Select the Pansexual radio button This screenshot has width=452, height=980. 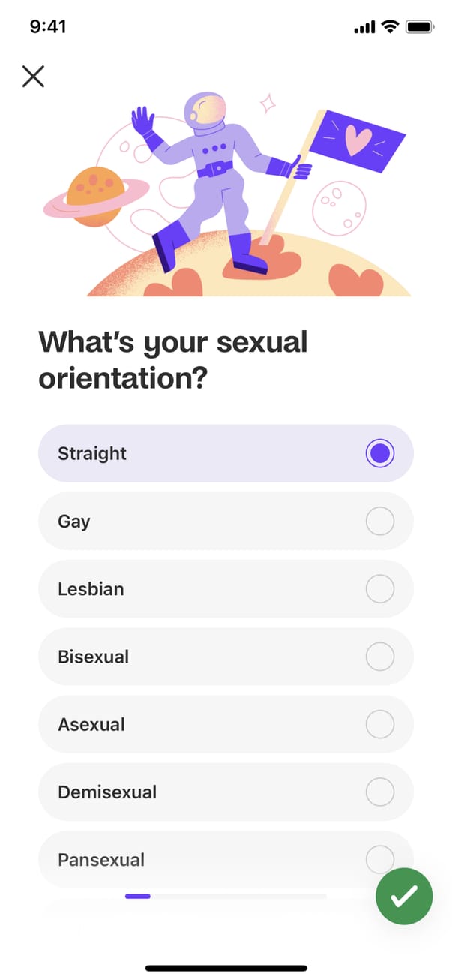point(380,859)
